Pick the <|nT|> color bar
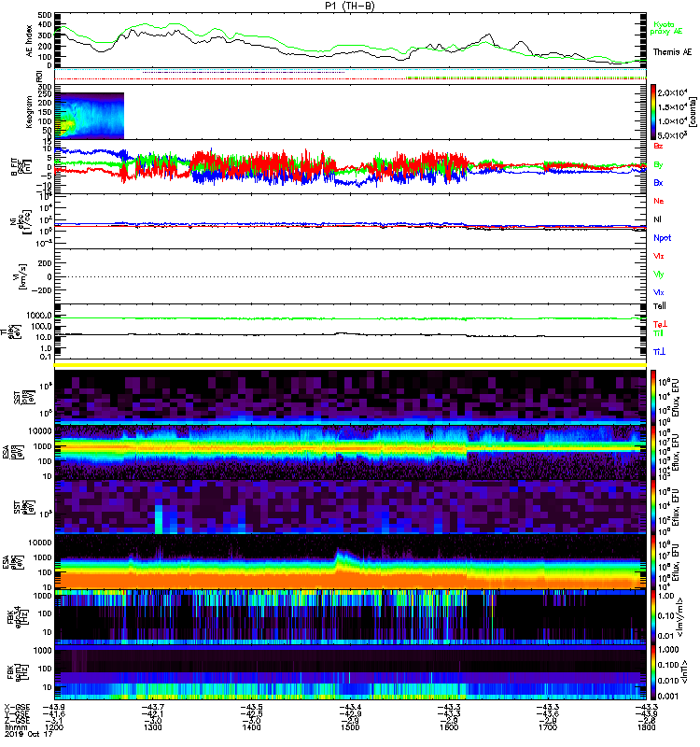The width and height of the screenshot is (700, 747). coord(653,672)
